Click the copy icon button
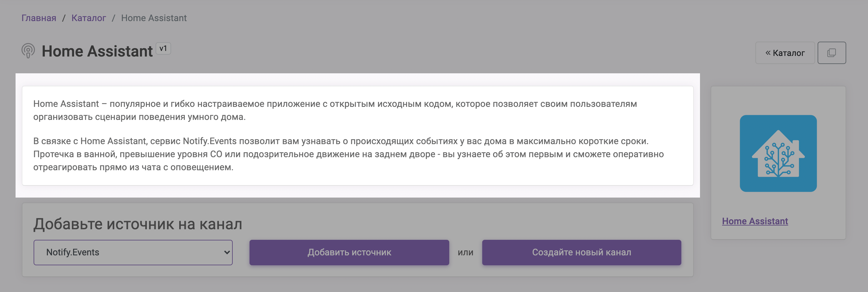 click(x=832, y=53)
